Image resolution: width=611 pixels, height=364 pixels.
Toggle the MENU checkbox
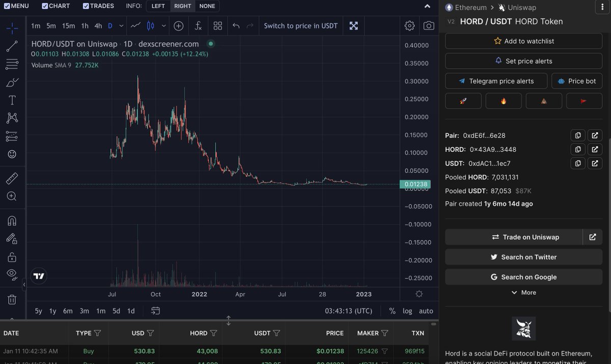click(x=7, y=6)
